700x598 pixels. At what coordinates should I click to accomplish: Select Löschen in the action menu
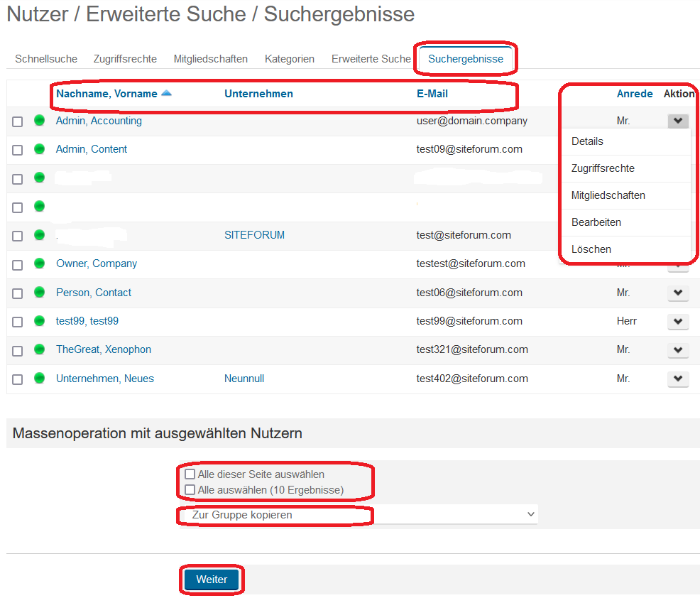pyautogui.click(x=591, y=249)
